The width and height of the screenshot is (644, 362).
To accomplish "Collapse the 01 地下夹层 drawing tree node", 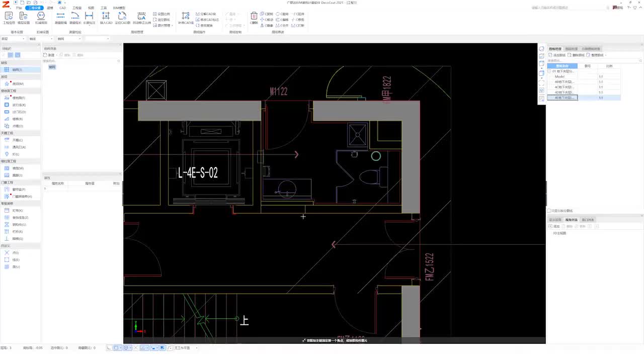I will (x=549, y=71).
